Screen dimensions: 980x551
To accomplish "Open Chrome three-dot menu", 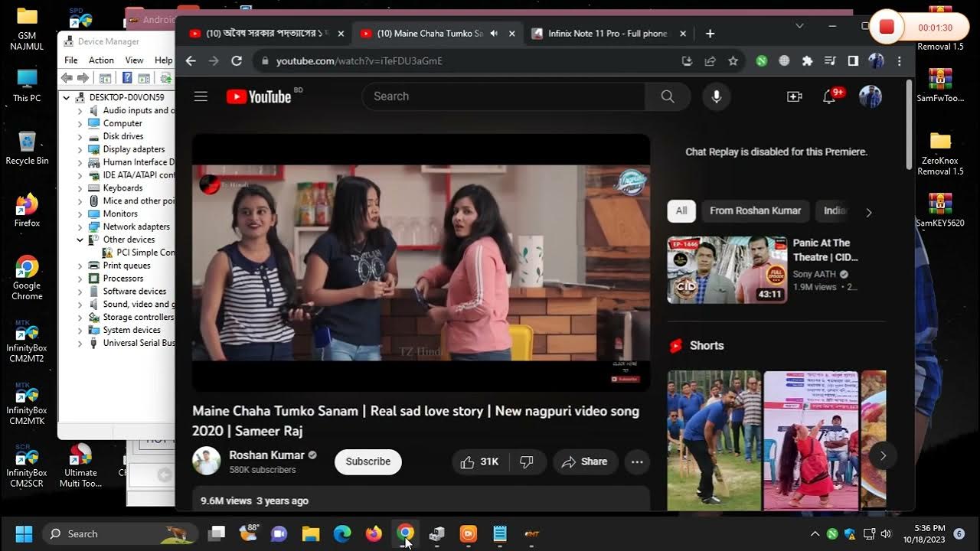I will [x=900, y=60].
